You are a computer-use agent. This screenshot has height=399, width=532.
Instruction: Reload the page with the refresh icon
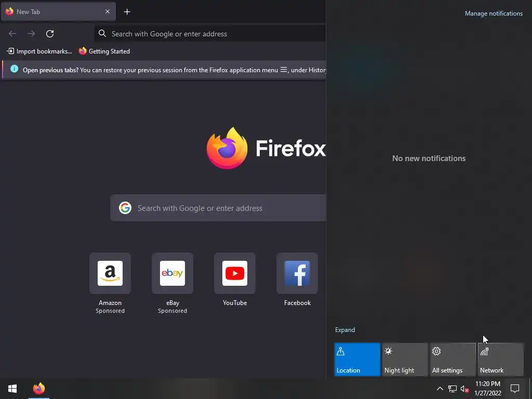50,34
